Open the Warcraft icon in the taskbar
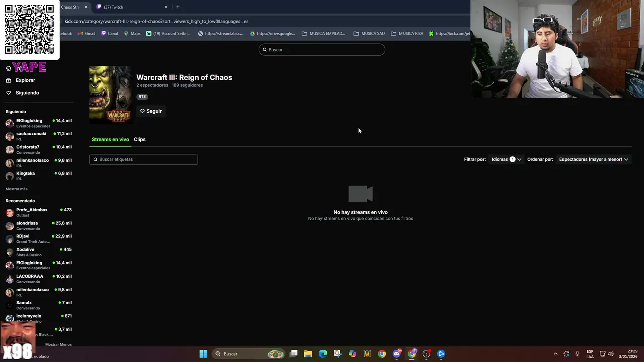The height and width of the screenshot is (362, 644). pyautogui.click(x=367, y=354)
